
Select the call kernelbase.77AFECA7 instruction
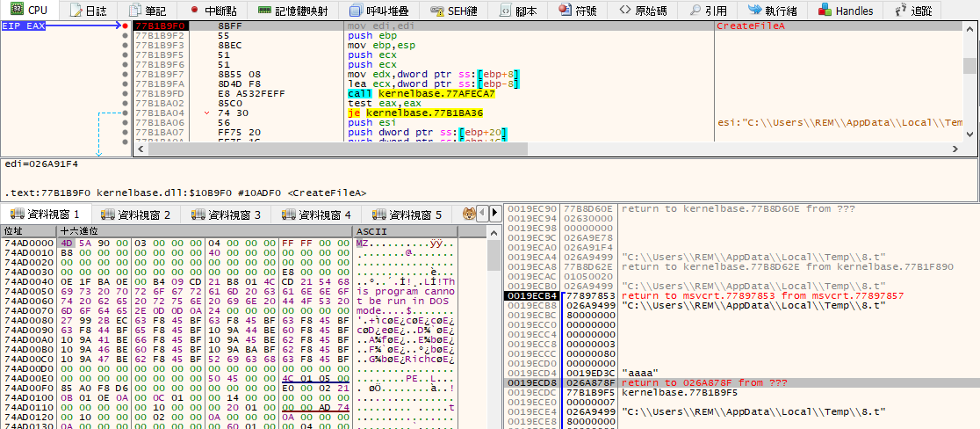coord(421,93)
